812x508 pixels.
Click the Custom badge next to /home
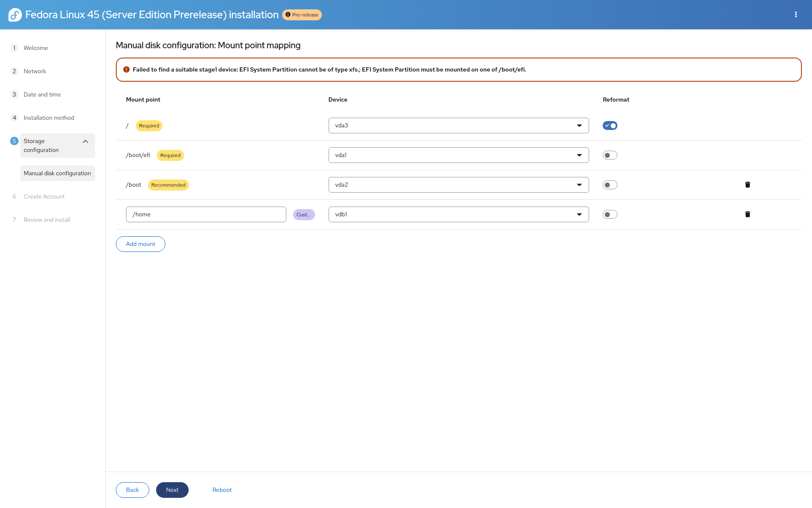[304, 215]
